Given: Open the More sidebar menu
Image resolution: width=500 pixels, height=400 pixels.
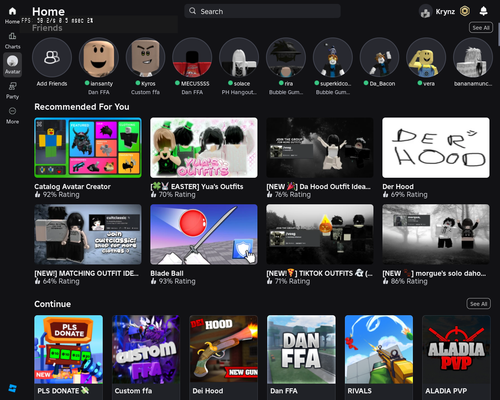Looking at the screenshot, I should [12, 111].
